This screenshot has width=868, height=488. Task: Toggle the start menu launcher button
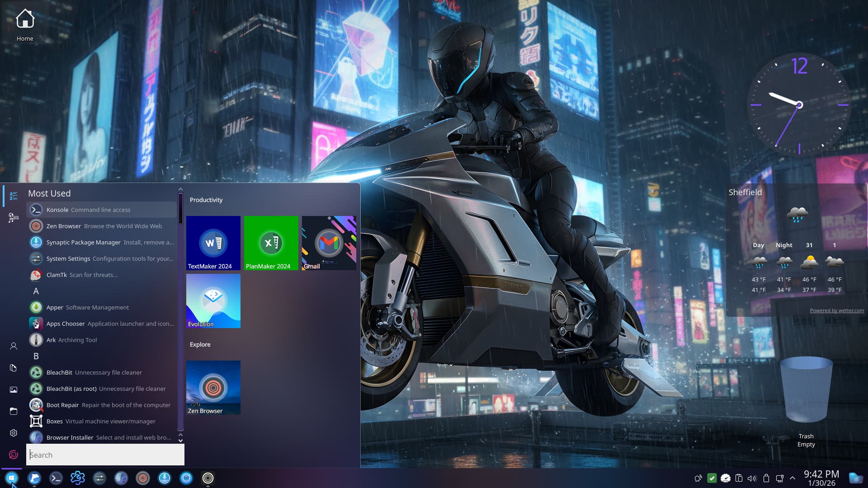point(12,478)
